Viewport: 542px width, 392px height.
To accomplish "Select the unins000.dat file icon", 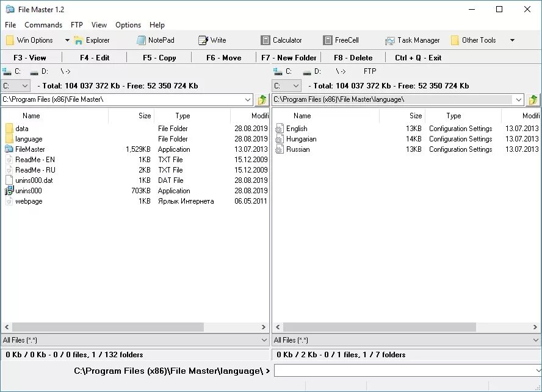I will coord(9,180).
